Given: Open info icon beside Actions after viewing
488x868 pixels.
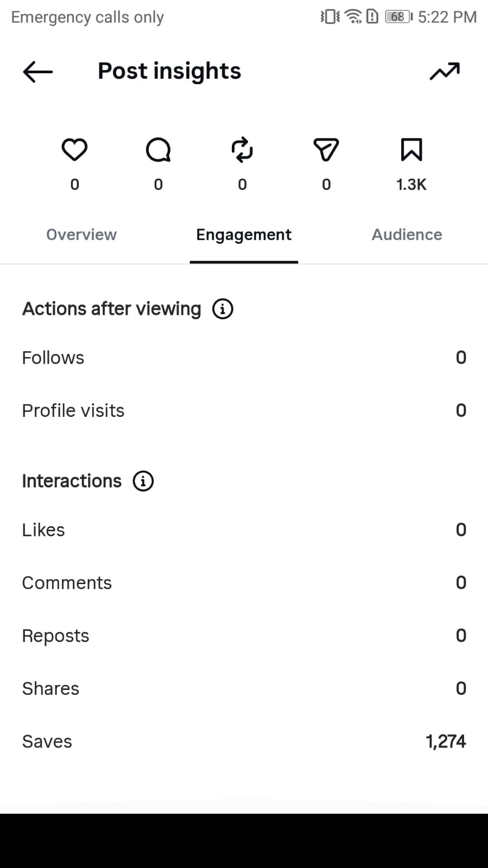Looking at the screenshot, I should [x=223, y=309].
